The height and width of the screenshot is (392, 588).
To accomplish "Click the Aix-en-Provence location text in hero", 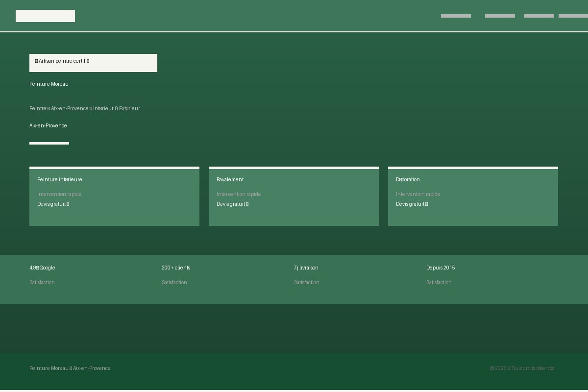I will click(48, 126).
